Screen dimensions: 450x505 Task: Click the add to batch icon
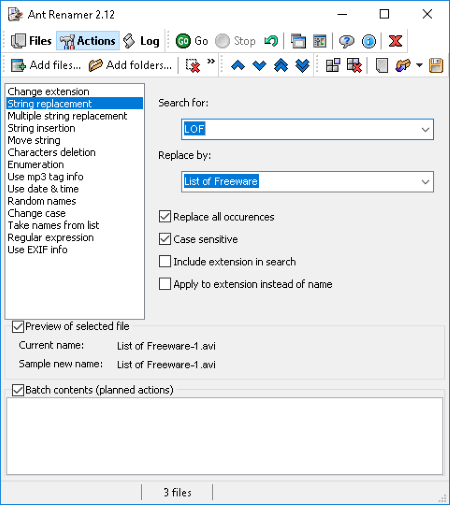click(333, 65)
